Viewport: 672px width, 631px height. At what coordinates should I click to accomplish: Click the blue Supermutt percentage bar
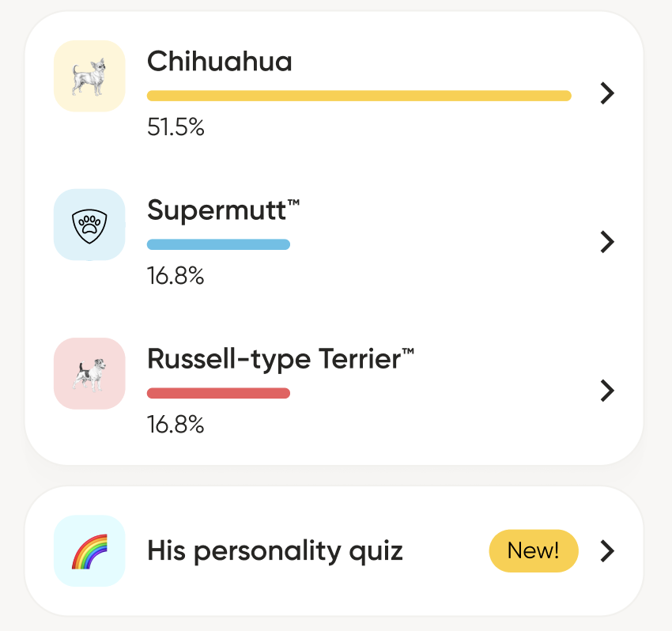click(218, 244)
